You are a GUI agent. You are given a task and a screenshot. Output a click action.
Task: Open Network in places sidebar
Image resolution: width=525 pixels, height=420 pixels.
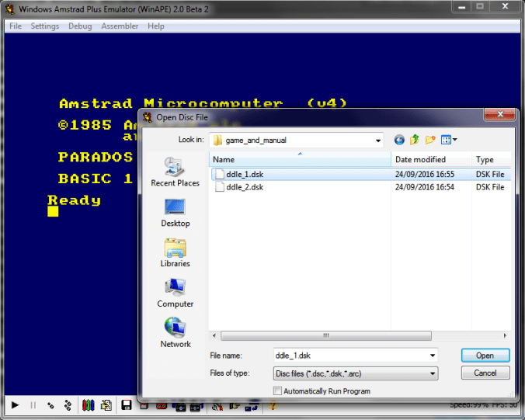coord(175,332)
